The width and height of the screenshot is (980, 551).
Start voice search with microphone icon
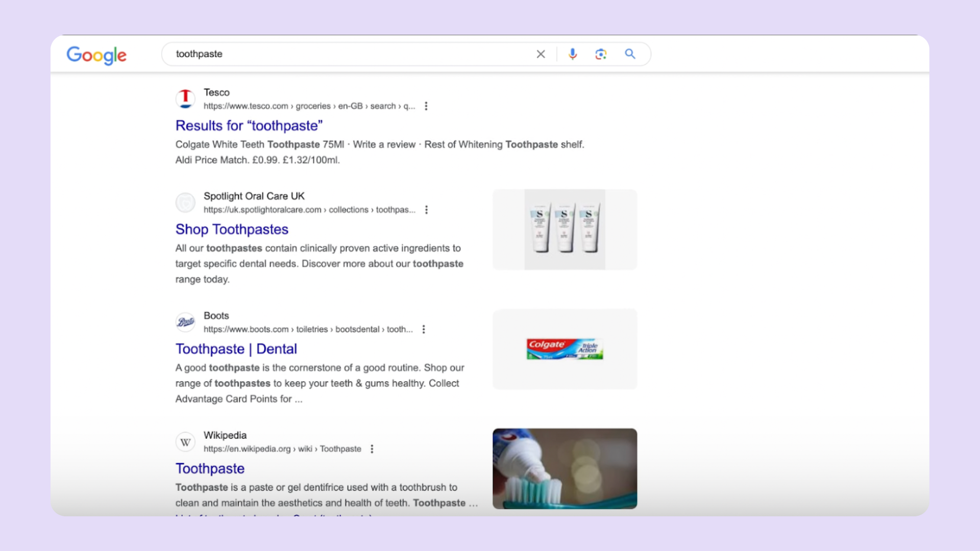pos(573,54)
